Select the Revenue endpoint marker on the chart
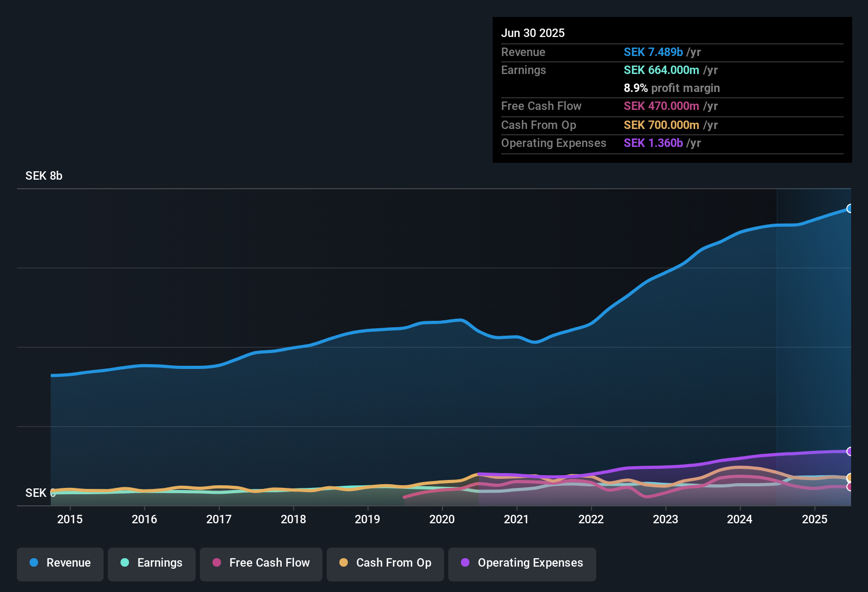 [850, 209]
